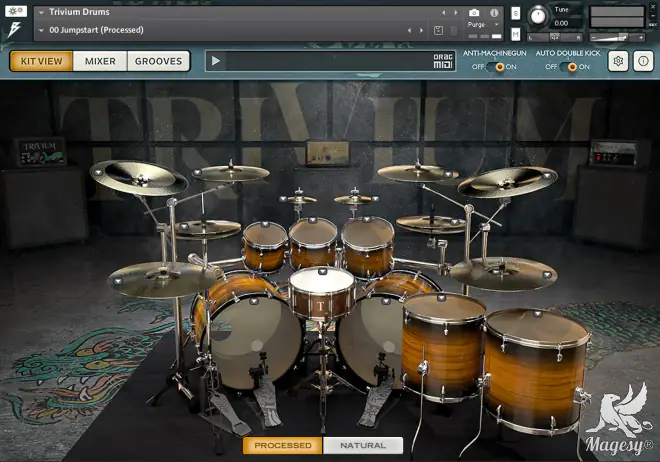Click the Trivium amp head on left cabinet
660x462 pixels.
click(41, 151)
